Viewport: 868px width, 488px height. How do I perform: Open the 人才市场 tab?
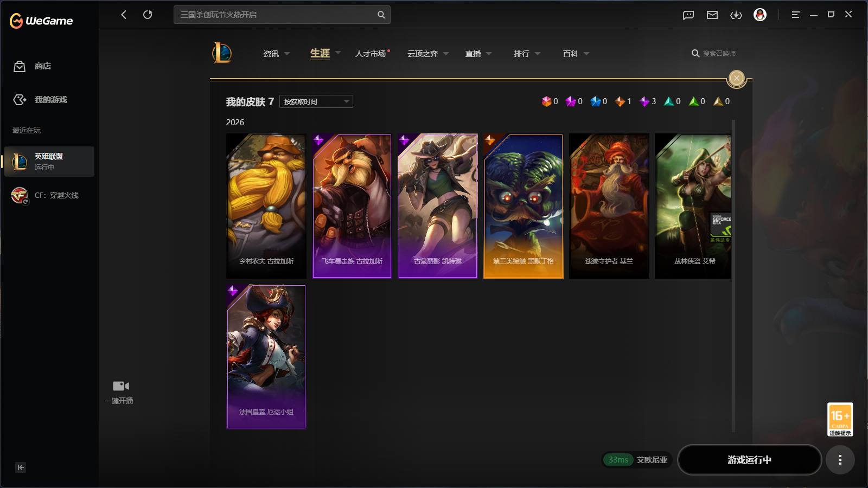pyautogui.click(x=371, y=54)
